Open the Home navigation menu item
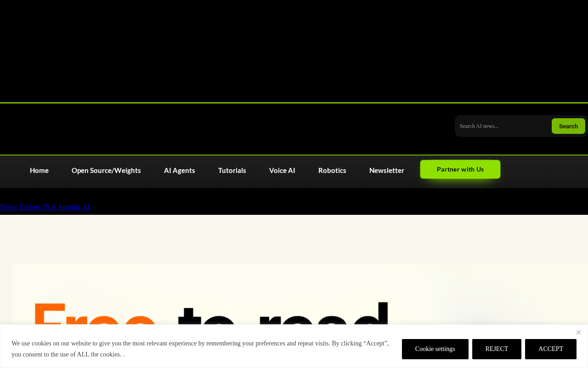Image resolution: width=588 pixels, height=368 pixels. [39, 170]
